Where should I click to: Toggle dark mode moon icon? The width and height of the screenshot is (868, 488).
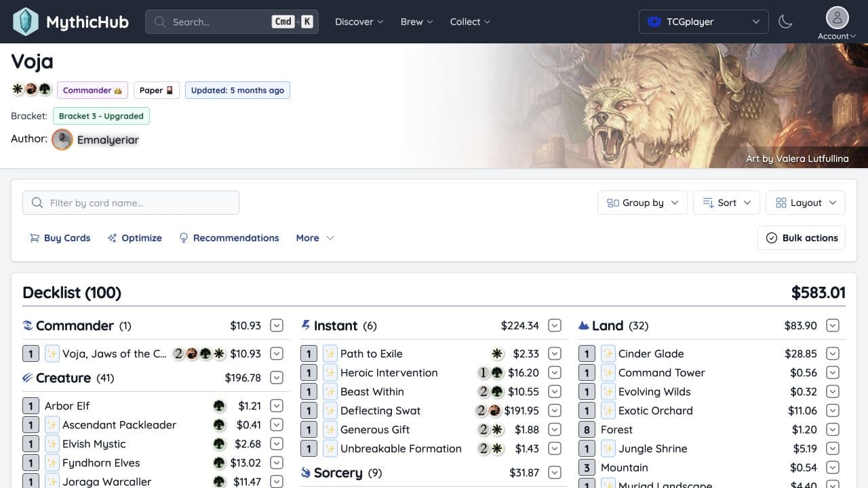point(785,22)
